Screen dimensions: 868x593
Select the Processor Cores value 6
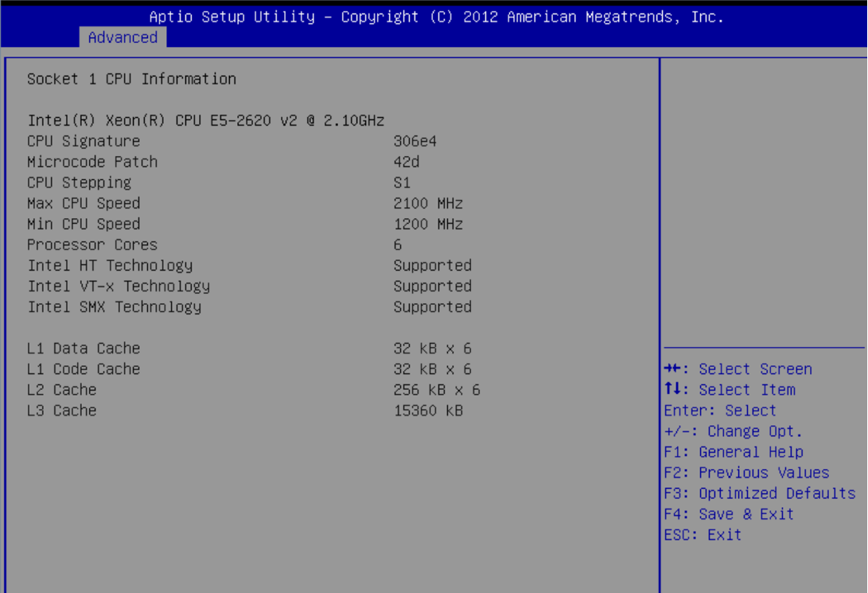398,244
